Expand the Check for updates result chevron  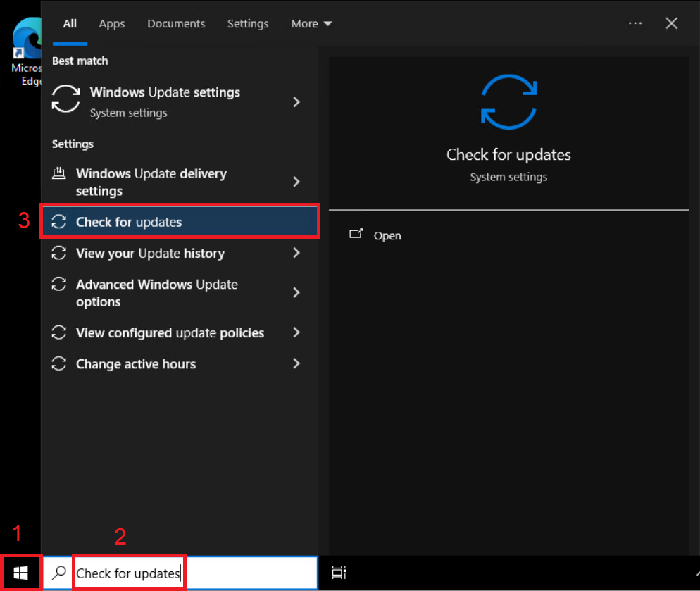(x=296, y=220)
